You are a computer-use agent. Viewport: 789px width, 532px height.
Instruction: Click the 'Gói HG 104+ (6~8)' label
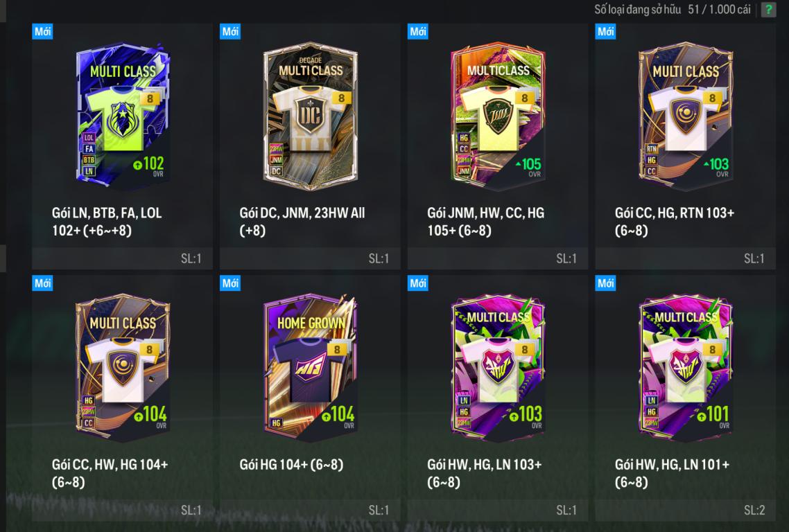[x=291, y=464]
